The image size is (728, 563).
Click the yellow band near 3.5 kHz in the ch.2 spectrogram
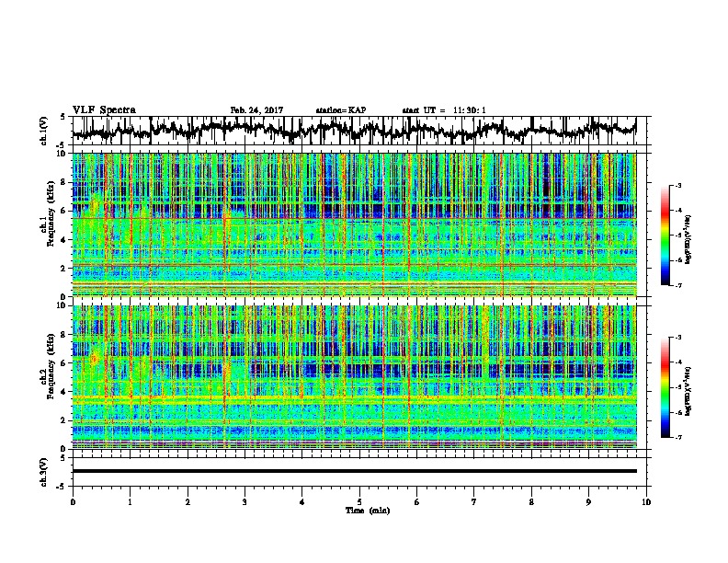click(354, 399)
